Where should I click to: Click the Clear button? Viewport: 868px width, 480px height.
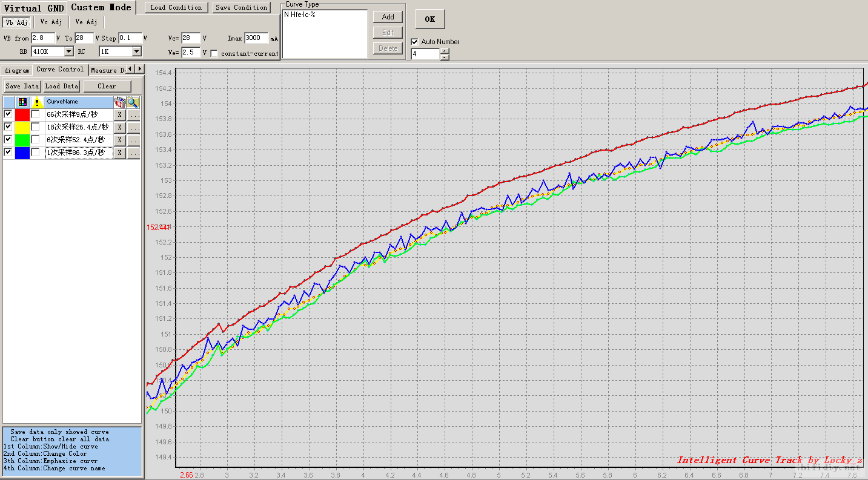click(x=107, y=87)
